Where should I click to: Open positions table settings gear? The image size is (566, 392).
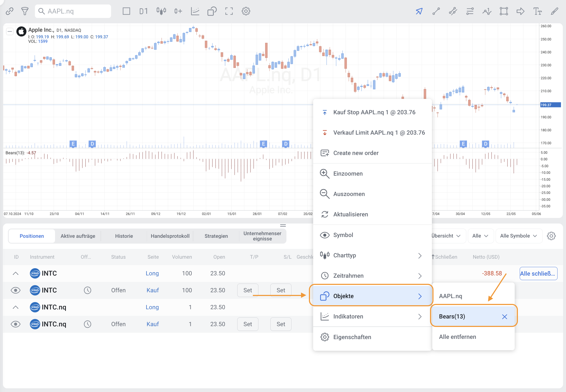point(551,236)
